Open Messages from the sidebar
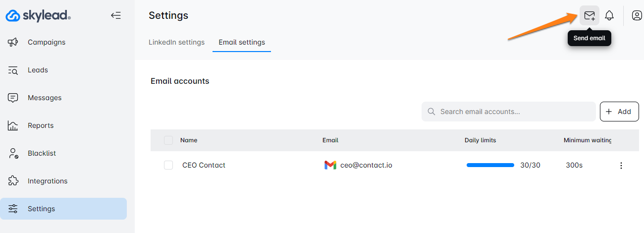644x233 pixels. pyautogui.click(x=45, y=98)
